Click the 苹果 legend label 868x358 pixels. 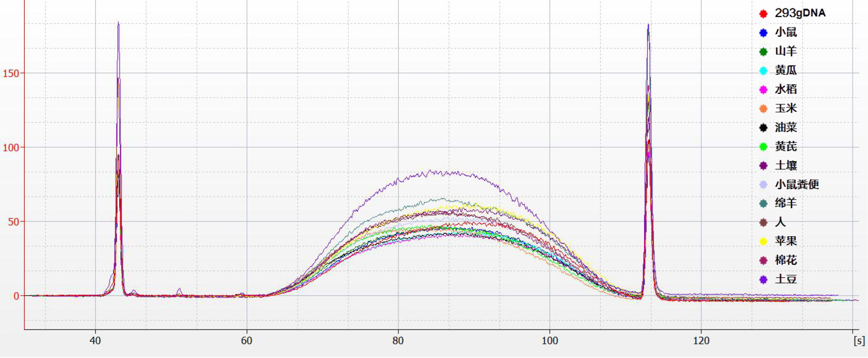[x=786, y=241]
